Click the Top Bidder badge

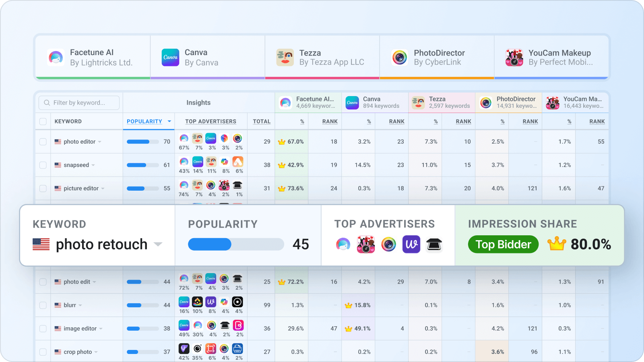coord(503,244)
